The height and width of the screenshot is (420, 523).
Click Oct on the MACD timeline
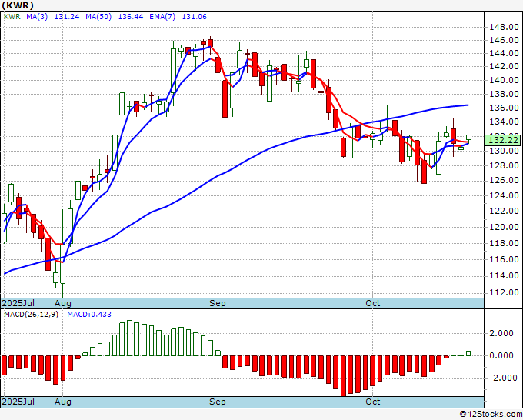point(372,402)
